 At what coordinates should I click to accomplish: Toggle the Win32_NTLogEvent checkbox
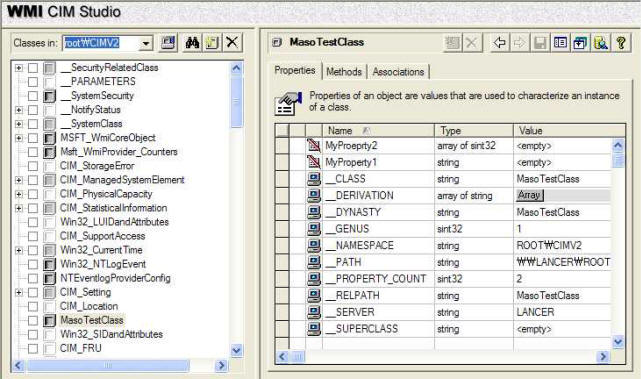click(33, 265)
